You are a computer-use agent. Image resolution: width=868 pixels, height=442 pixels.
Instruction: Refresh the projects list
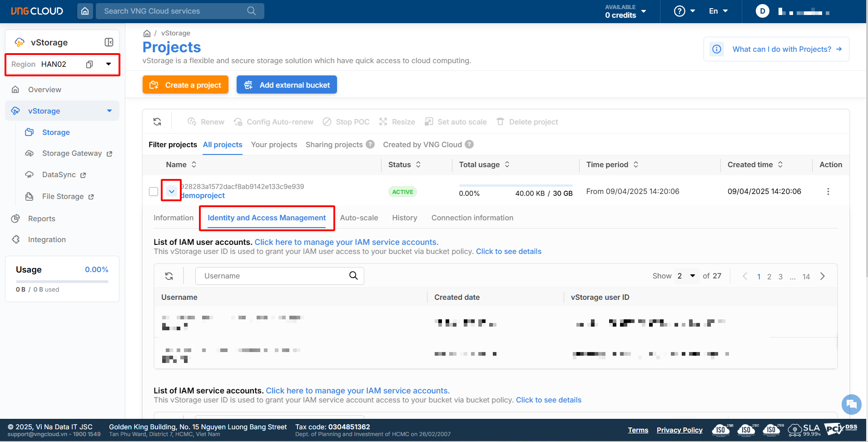tap(157, 122)
